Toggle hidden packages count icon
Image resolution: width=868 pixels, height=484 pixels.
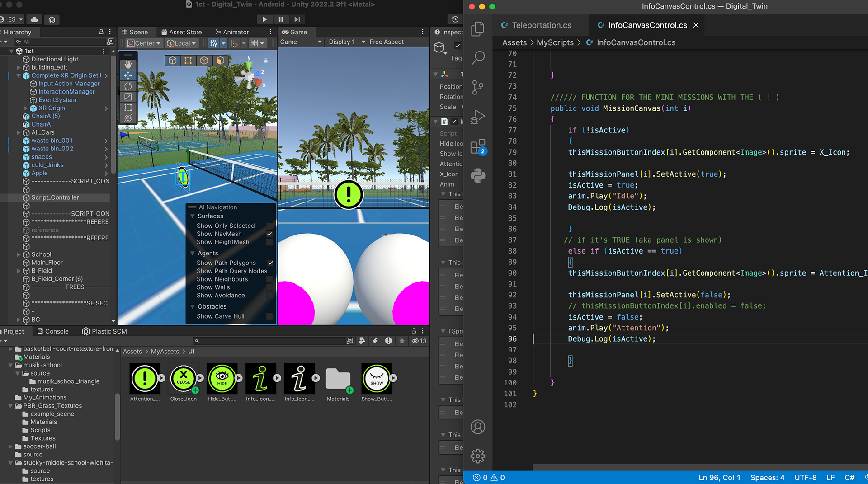pos(419,341)
